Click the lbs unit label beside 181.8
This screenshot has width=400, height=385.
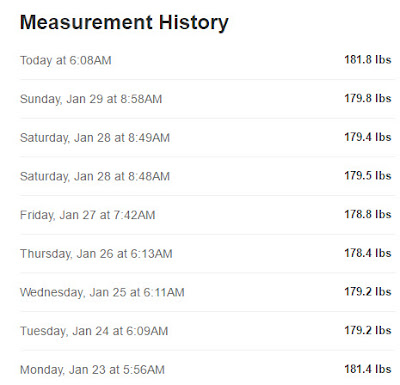[383, 60]
